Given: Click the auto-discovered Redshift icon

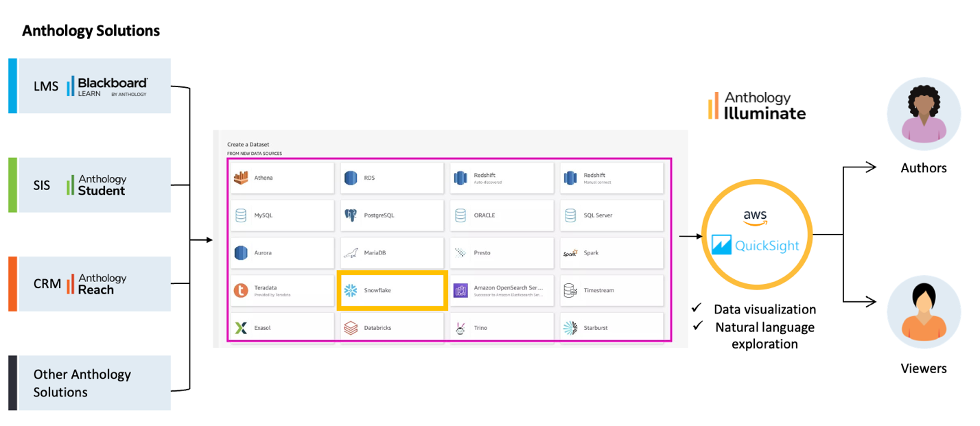Looking at the screenshot, I should (460, 178).
